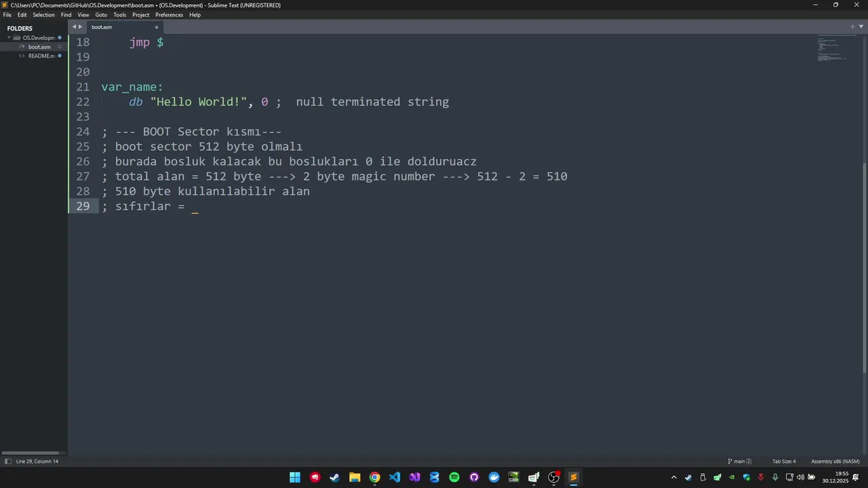Open the Goto menu
The height and width of the screenshot is (488, 868).
(101, 15)
